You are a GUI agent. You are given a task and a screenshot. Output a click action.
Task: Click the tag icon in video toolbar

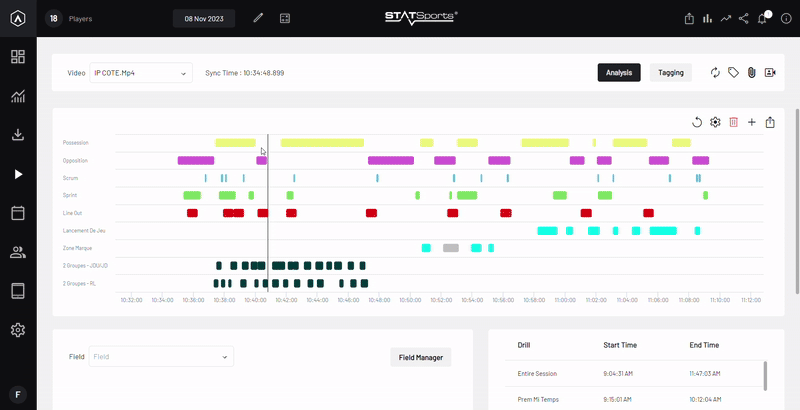tap(733, 73)
